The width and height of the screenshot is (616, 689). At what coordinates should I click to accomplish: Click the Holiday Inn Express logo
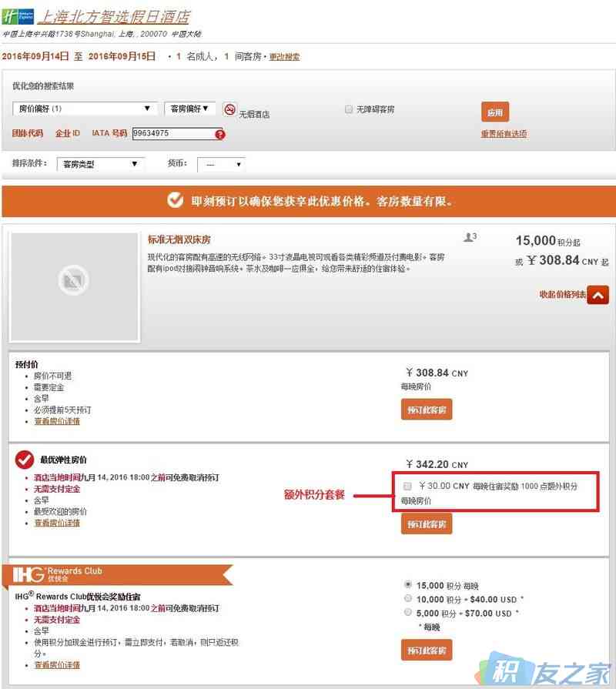click(18, 17)
